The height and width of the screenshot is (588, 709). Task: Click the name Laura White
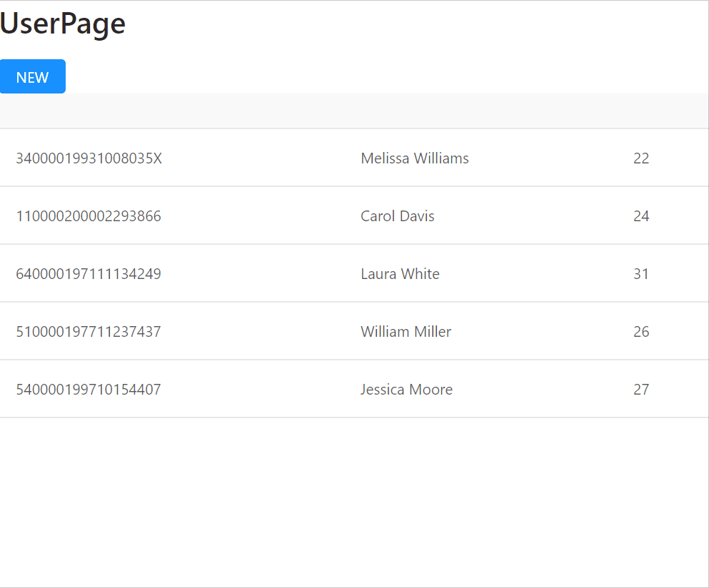[400, 274]
